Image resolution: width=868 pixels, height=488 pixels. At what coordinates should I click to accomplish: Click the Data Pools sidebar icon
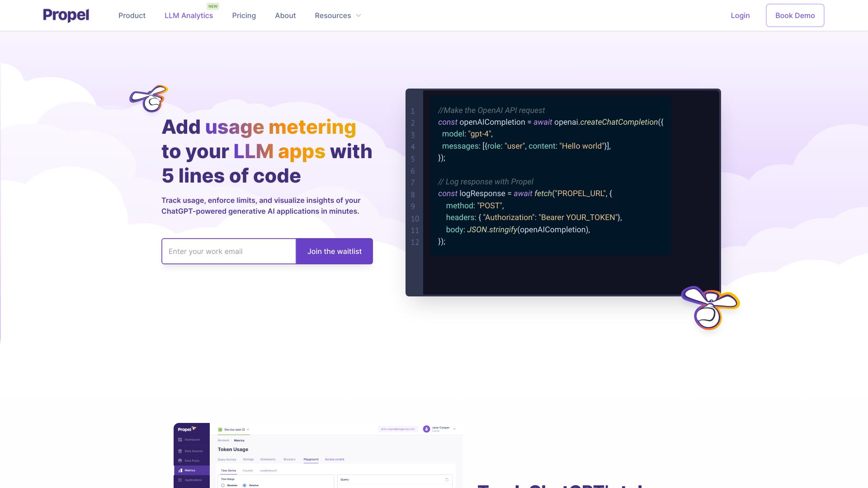(179, 460)
